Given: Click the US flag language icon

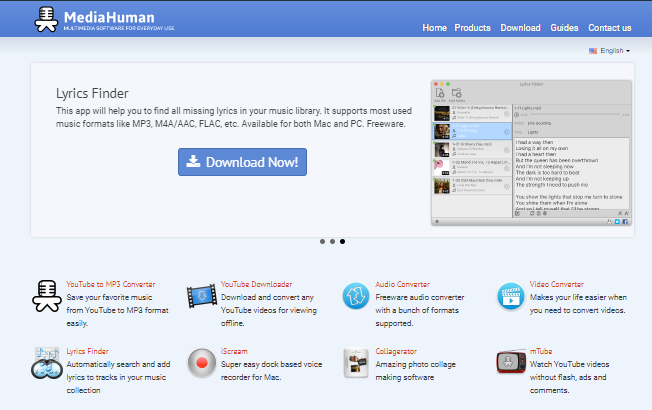Looking at the screenshot, I should click(x=593, y=51).
